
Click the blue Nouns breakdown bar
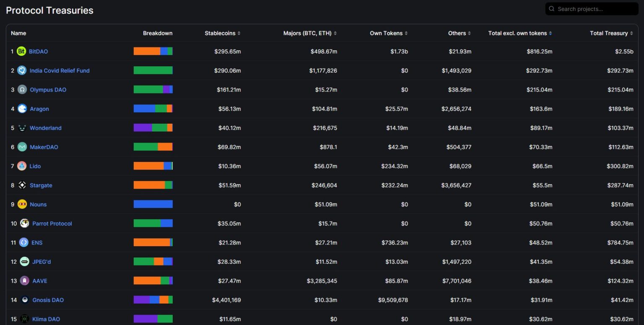click(x=153, y=204)
